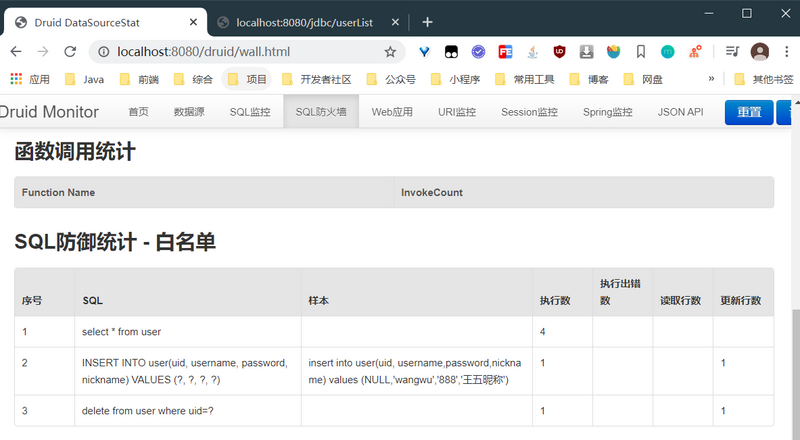
Task: Open the Chrome three-dot menu
Action: pyautogui.click(x=786, y=52)
